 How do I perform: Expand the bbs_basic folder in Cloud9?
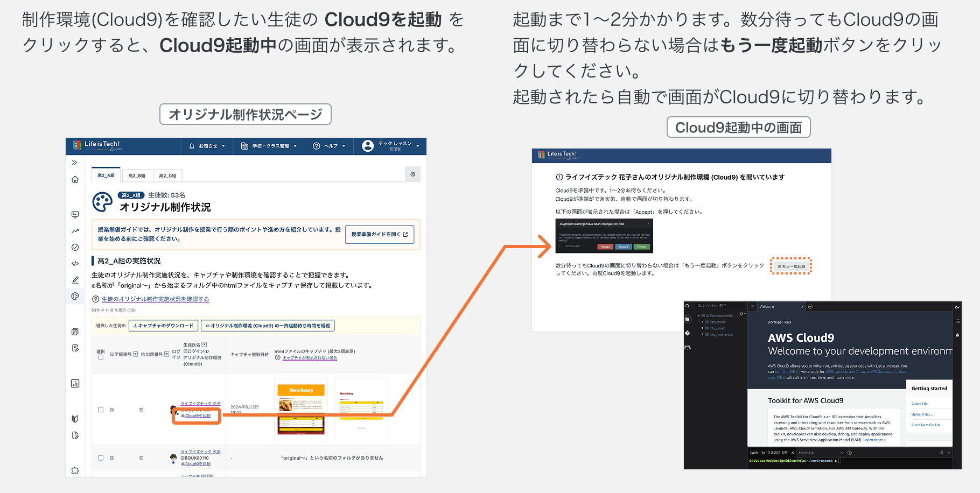pyautogui.click(x=703, y=322)
